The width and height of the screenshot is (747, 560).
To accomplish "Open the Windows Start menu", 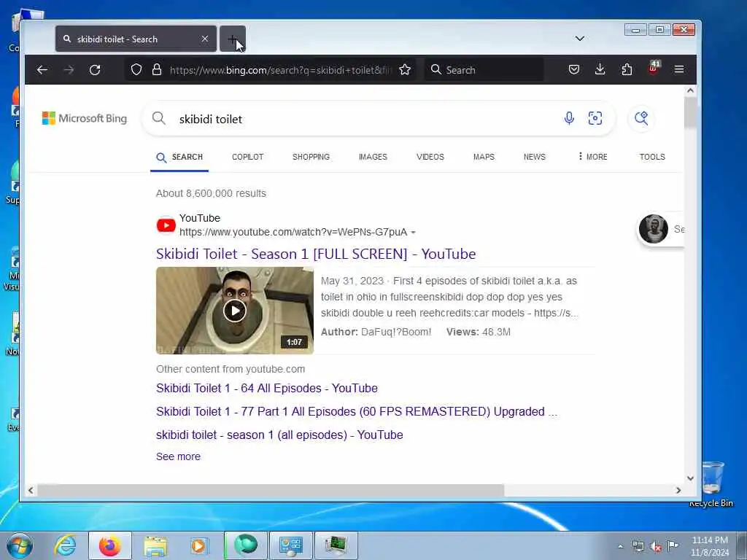I will click(x=20, y=545).
